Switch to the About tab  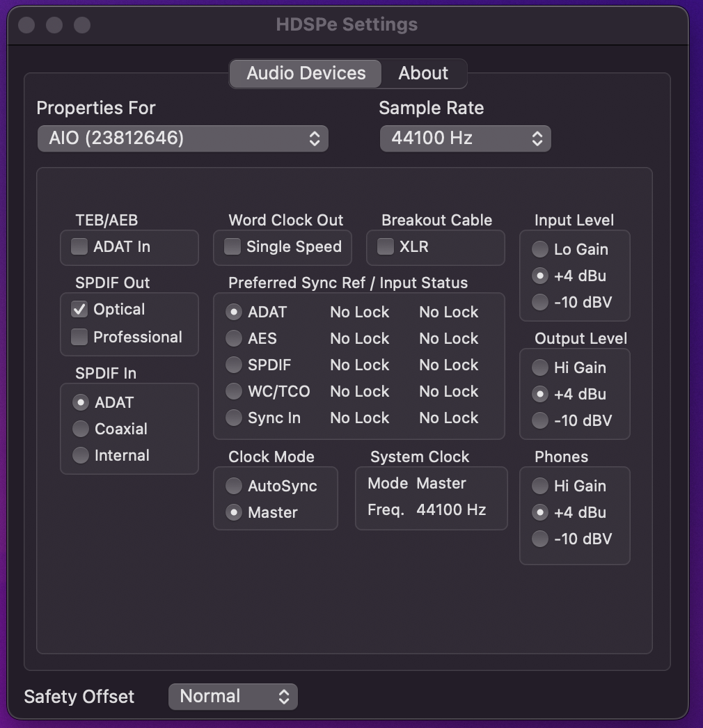pos(423,73)
